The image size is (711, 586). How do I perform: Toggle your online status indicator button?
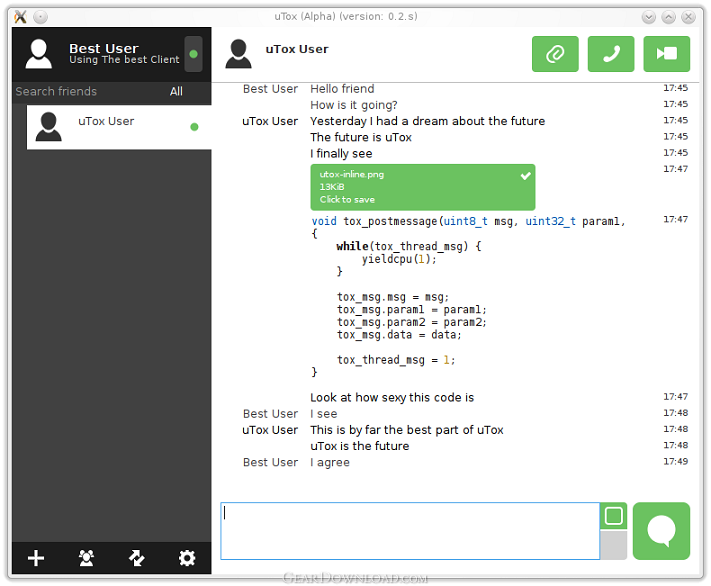point(193,54)
